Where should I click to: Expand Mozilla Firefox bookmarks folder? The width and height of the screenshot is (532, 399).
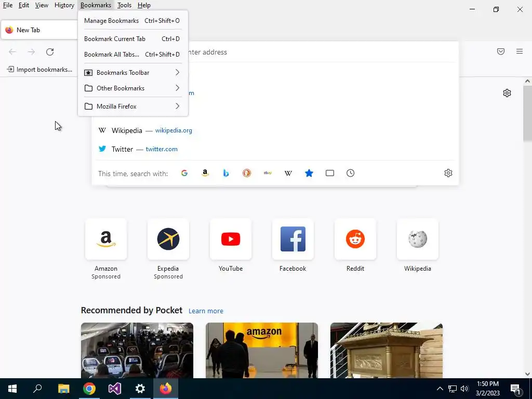[132, 106]
